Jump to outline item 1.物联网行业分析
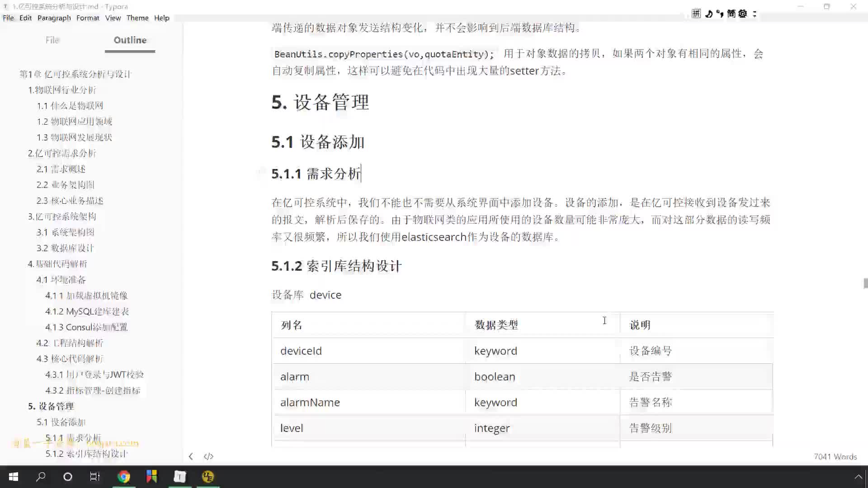Screen dimensions: 868x488 click(62, 90)
